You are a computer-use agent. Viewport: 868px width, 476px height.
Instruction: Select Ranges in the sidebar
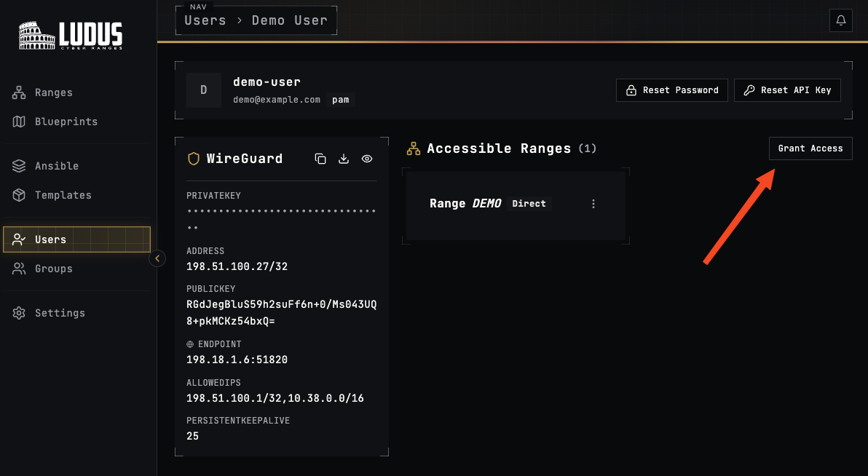click(54, 92)
